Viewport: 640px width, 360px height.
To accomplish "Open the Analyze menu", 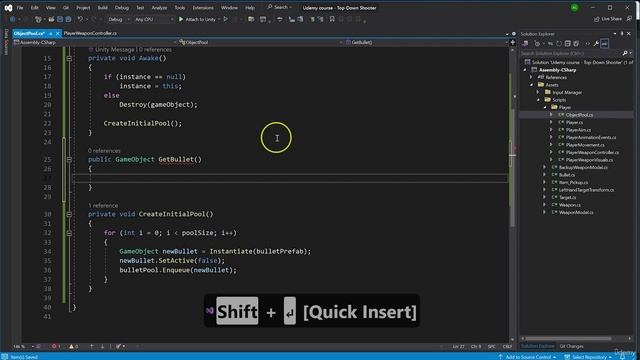I will (159, 8).
